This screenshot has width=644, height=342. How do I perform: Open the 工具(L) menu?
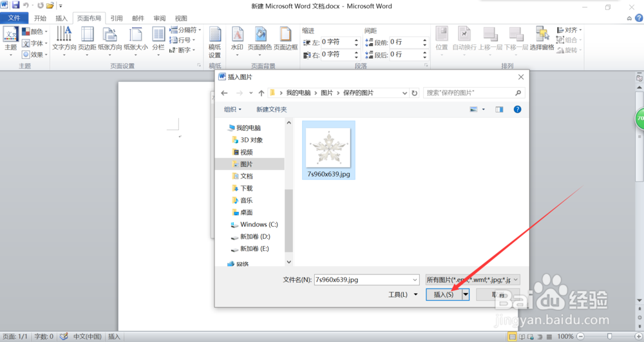[x=402, y=294]
